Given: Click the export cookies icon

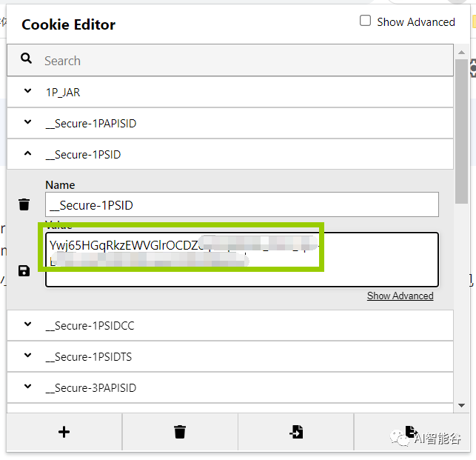Looking at the screenshot, I should click(x=412, y=432).
